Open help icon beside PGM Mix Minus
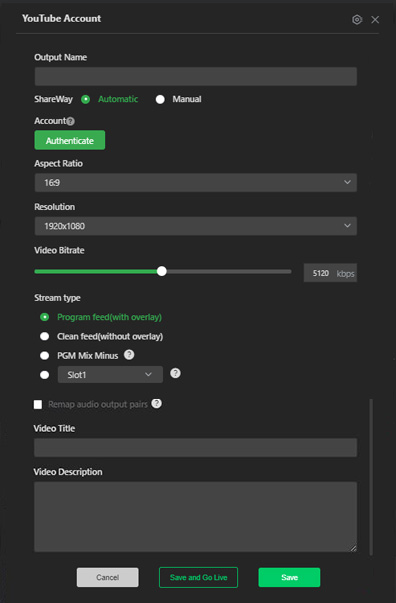 [129, 355]
